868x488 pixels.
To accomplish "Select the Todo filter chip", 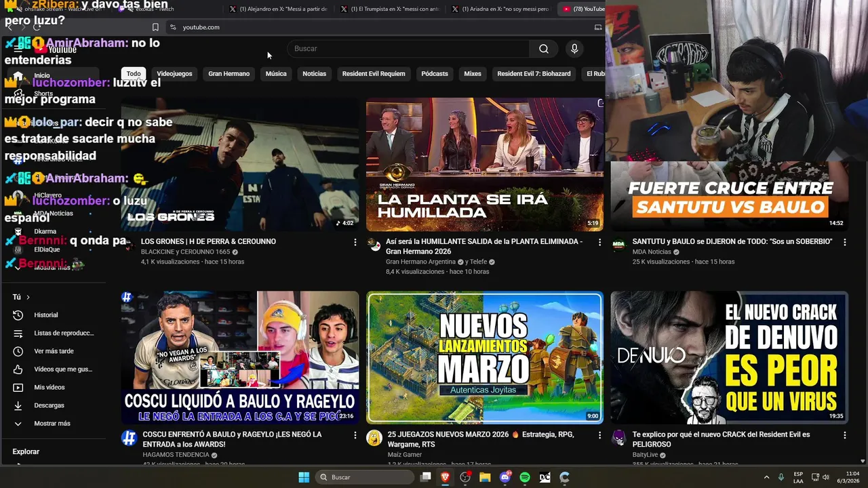I will pyautogui.click(x=134, y=74).
